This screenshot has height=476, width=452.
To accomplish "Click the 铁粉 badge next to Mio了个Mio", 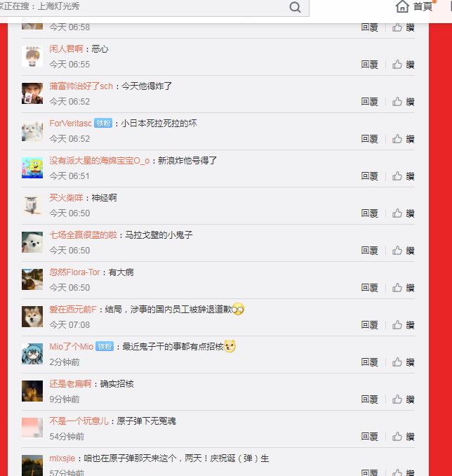I will (x=105, y=346).
